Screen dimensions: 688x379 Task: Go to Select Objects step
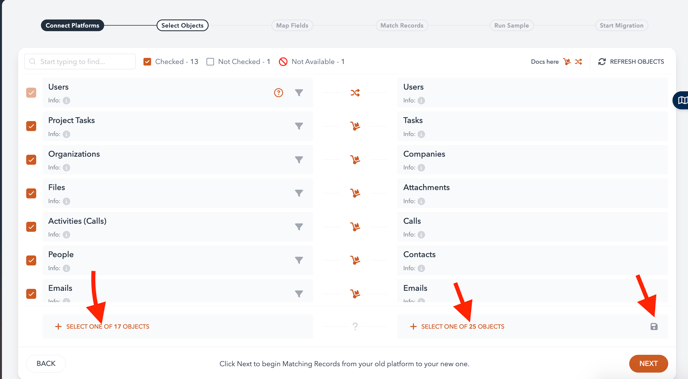[183, 25]
